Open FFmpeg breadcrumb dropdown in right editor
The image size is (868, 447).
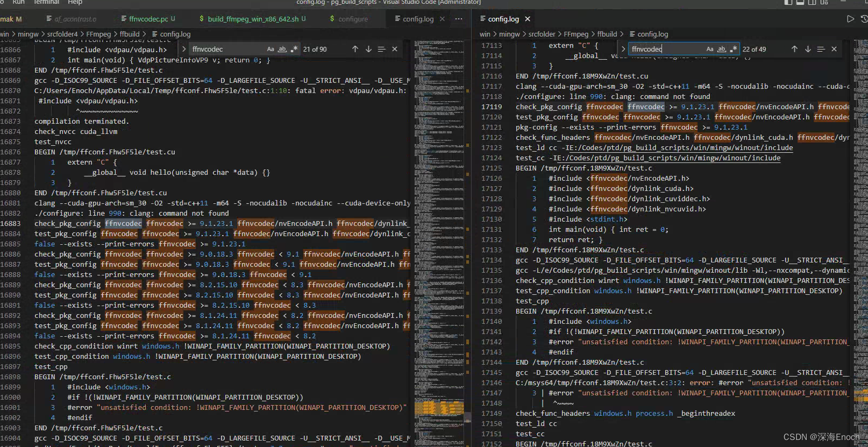click(576, 34)
